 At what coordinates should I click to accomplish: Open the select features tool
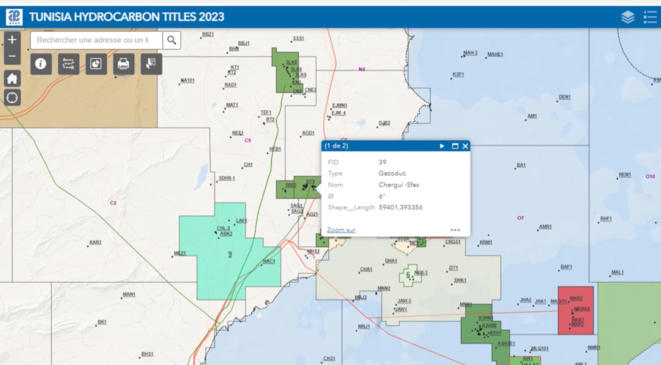coord(151,64)
